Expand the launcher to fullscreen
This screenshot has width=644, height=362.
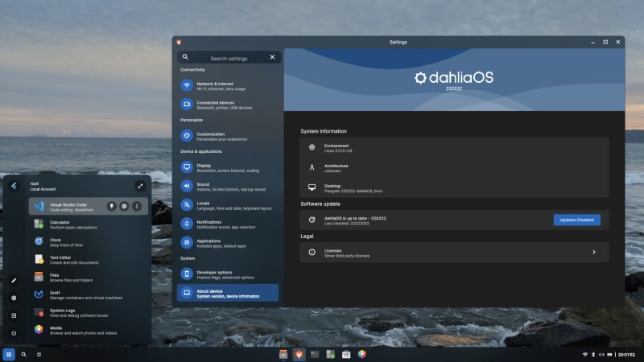(140, 186)
